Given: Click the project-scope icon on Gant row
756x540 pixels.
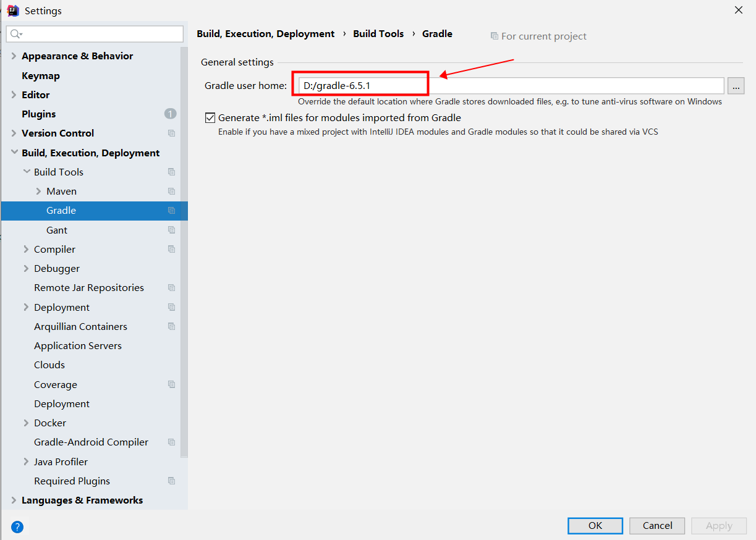Looking at the screenshot, I should point(171,230).
